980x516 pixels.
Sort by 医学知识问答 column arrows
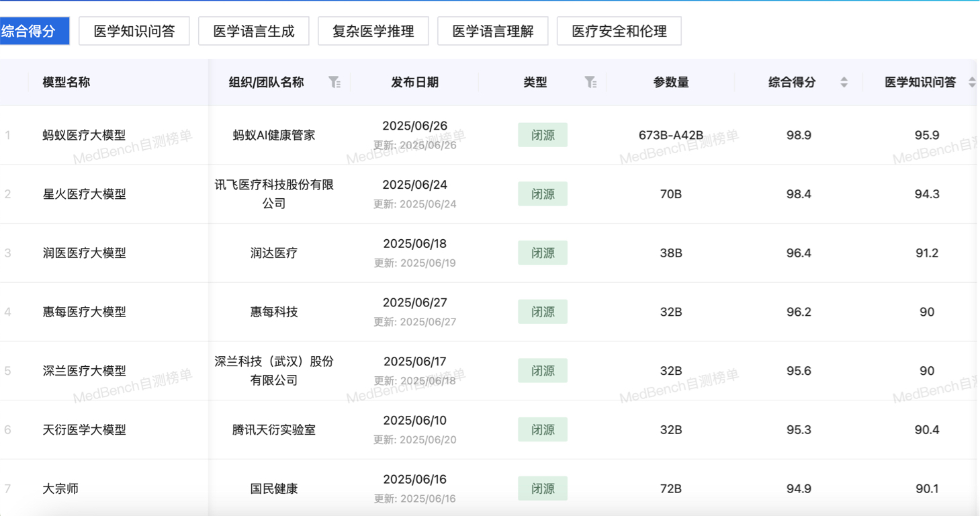pos(972,82)
